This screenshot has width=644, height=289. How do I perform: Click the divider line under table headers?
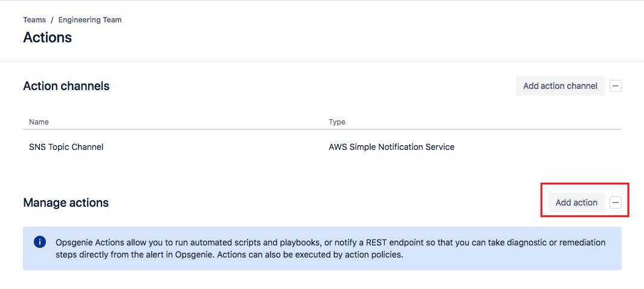[322, 129]
